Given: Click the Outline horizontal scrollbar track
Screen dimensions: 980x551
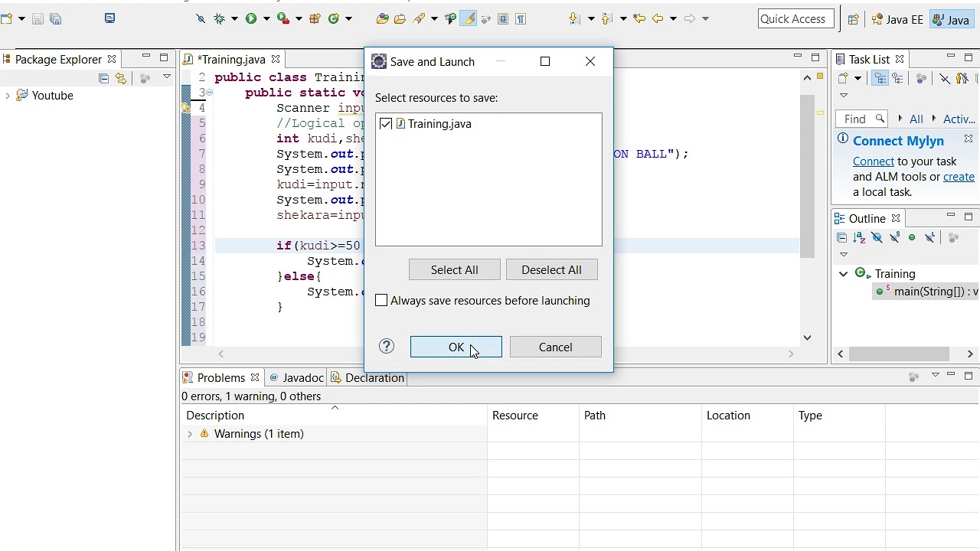Looking at the screenshot, I should tap(905, 354).
